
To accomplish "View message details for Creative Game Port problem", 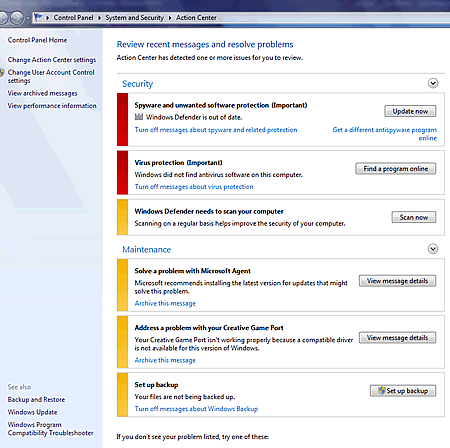I will coord(397,338).
